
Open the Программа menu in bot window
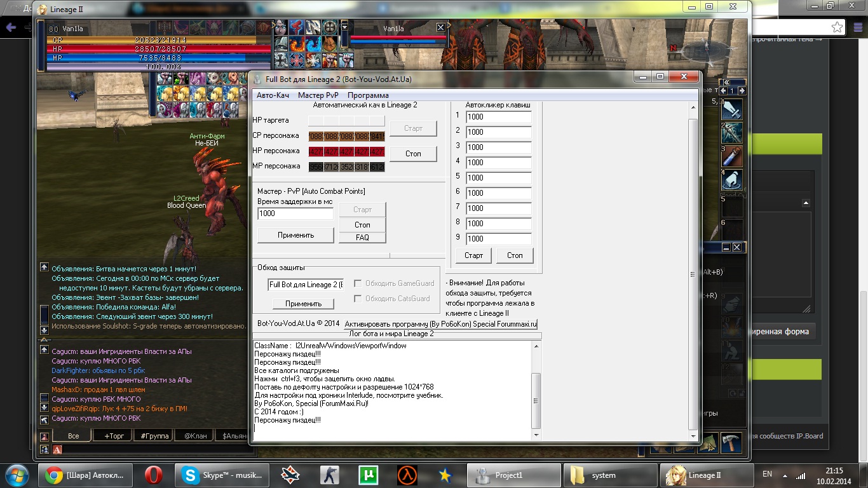[368, 95]
